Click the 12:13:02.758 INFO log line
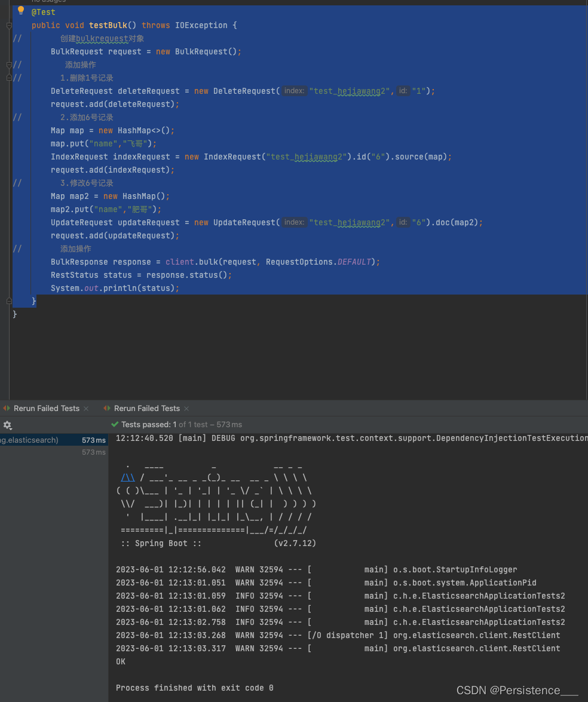 coord(341,623)
